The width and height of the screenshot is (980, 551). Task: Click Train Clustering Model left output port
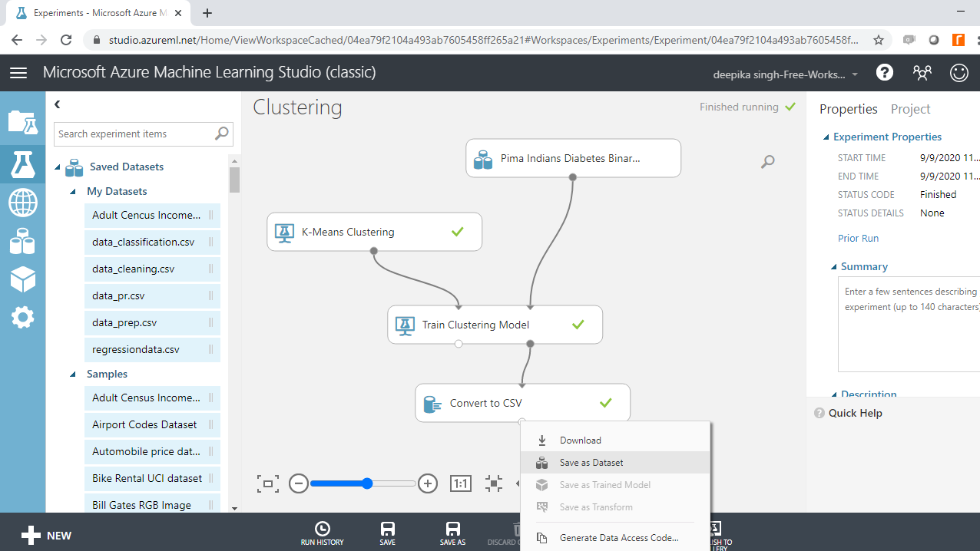coord(459,344)
